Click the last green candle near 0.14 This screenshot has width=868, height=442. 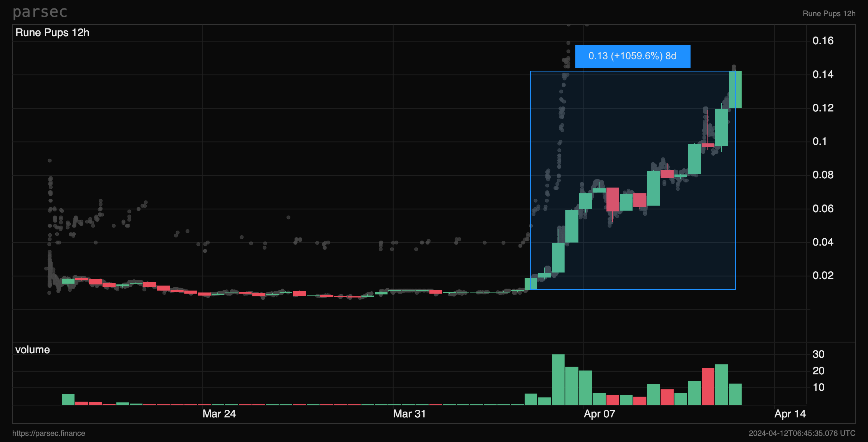click(x=735, y=89)
